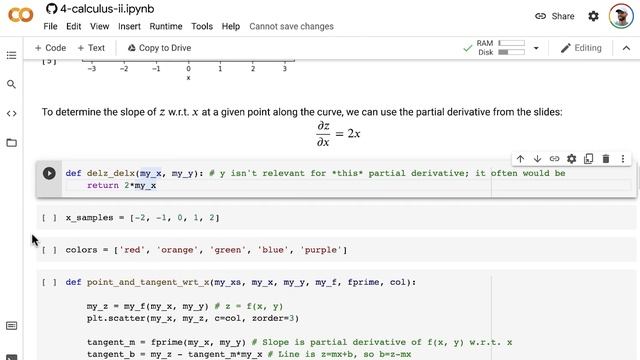Image resolution: width=640 pixels, height=360 pixels.
Task: Click the 'return 2*my_x' code line
Action: (122, 185)
